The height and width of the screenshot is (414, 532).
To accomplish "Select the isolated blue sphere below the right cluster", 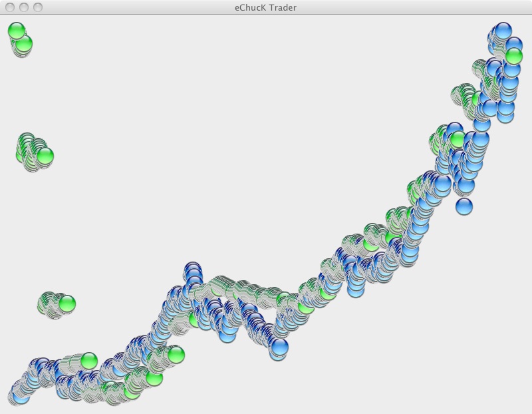I will tap(464, 206).
